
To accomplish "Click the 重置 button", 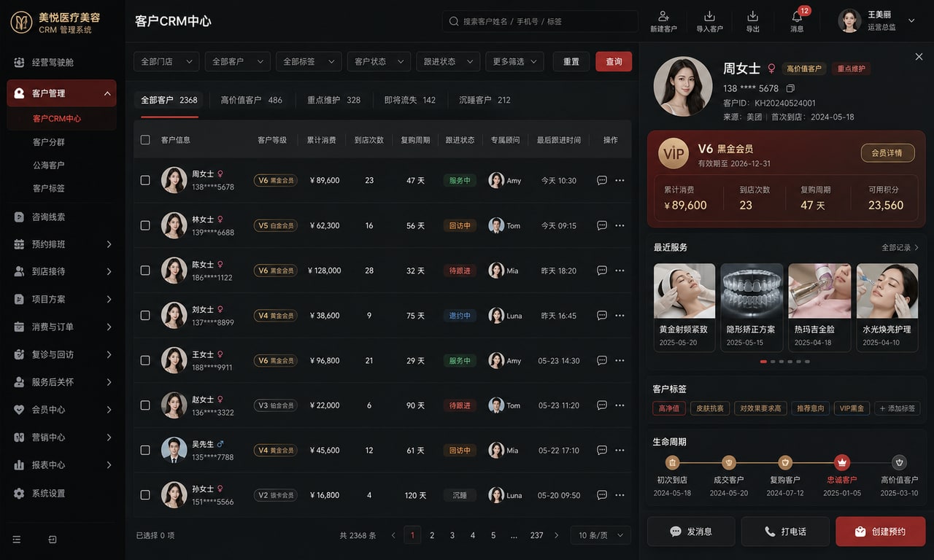I will pyautogui.click(x=571, y=62).
